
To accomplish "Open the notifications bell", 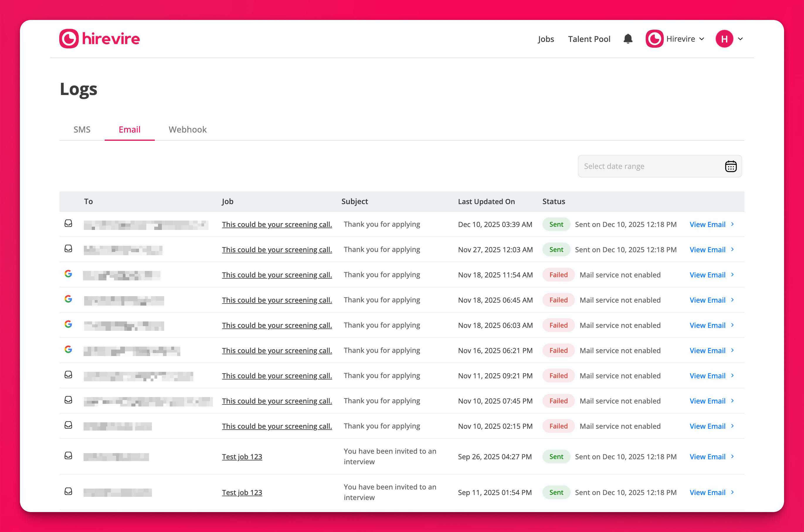I will [x=628, y=39].
